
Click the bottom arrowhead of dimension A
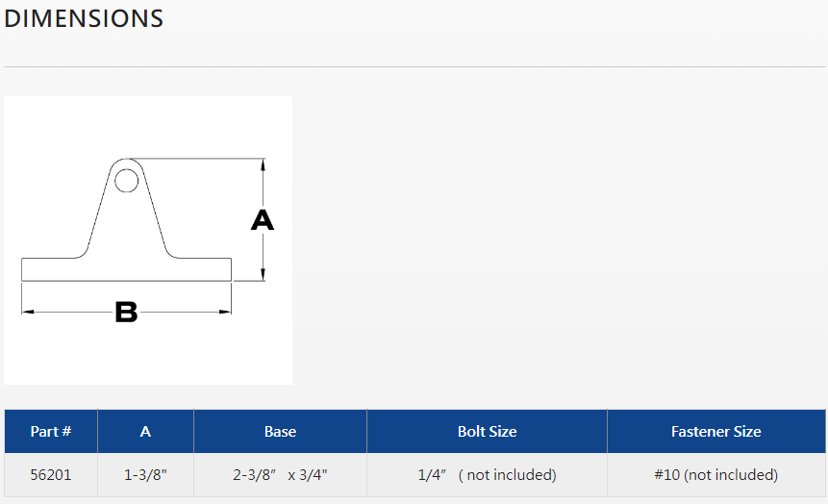(x=263, y=276)
